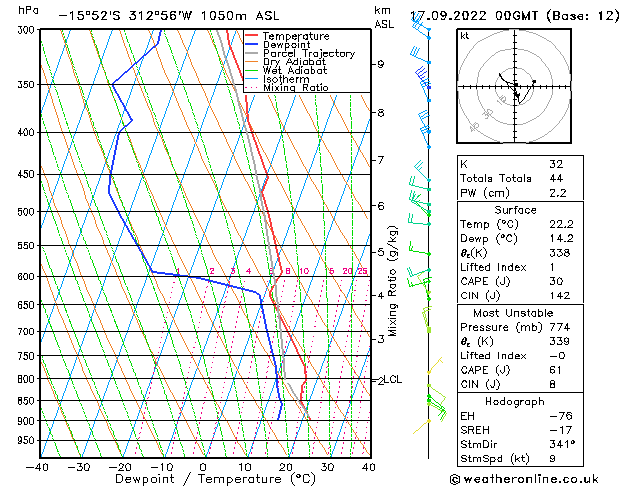
Task: Click the gray Parcel Trajectory legend swatch
Action: [x=252, y=53]
